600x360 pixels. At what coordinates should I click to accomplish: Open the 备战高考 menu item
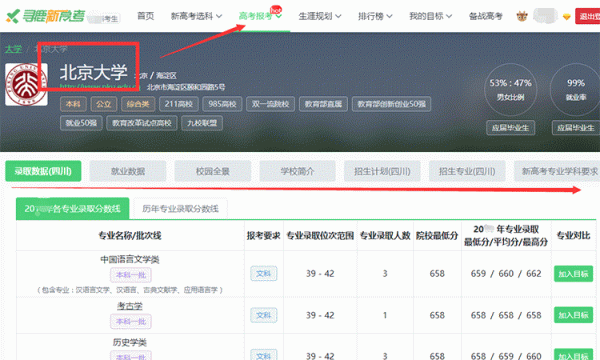pyautogui.click(x=486, y=16)
